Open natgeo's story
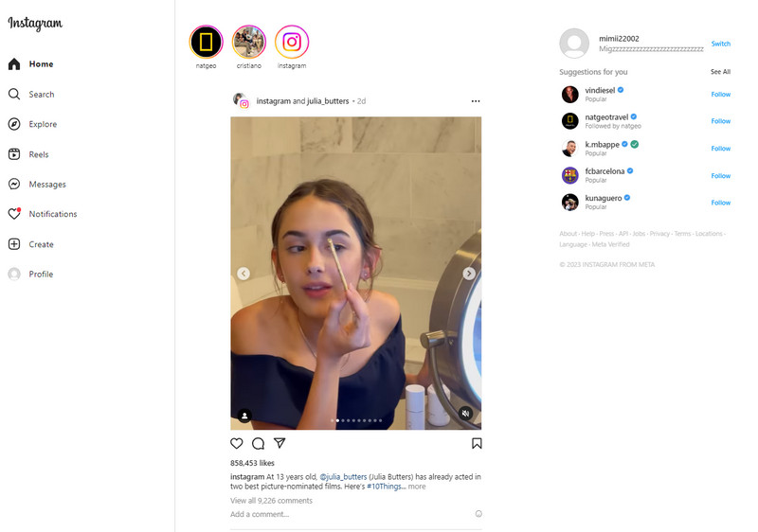Screen dimensions: 758x532 tap(206, 43)
